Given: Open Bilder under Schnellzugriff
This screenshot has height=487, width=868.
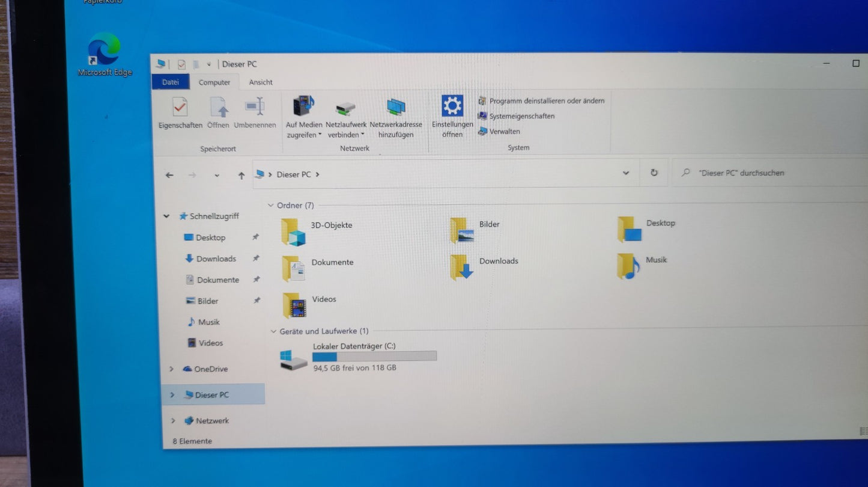Looking at the screenshot, I should (202, 301).
